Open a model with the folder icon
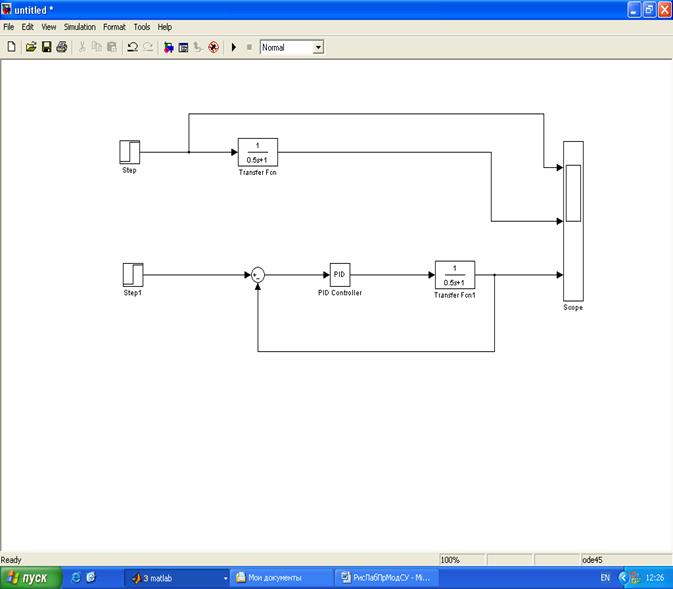 click(x=31, y=47)
